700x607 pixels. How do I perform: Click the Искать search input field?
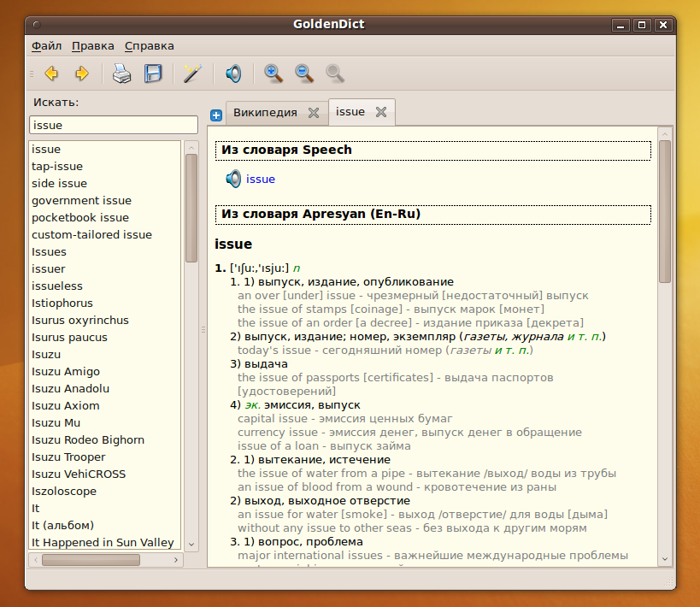tap(114, 125)
